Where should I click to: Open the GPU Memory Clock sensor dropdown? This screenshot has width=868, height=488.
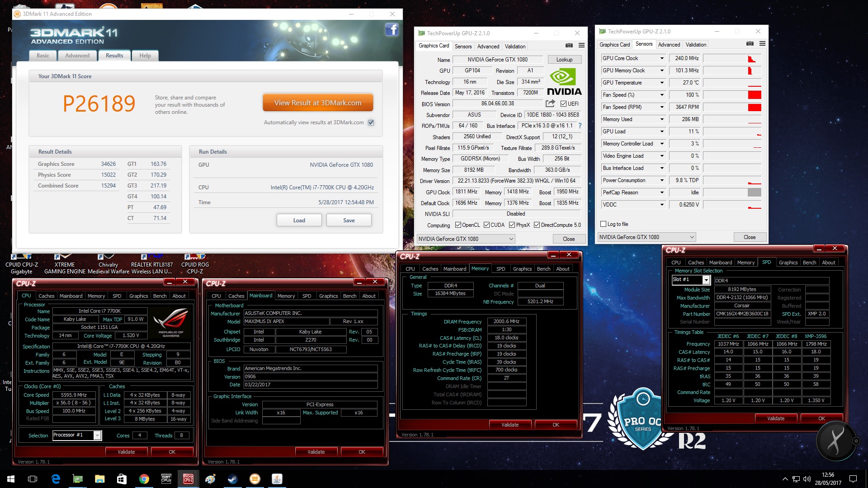pos(662,70)
